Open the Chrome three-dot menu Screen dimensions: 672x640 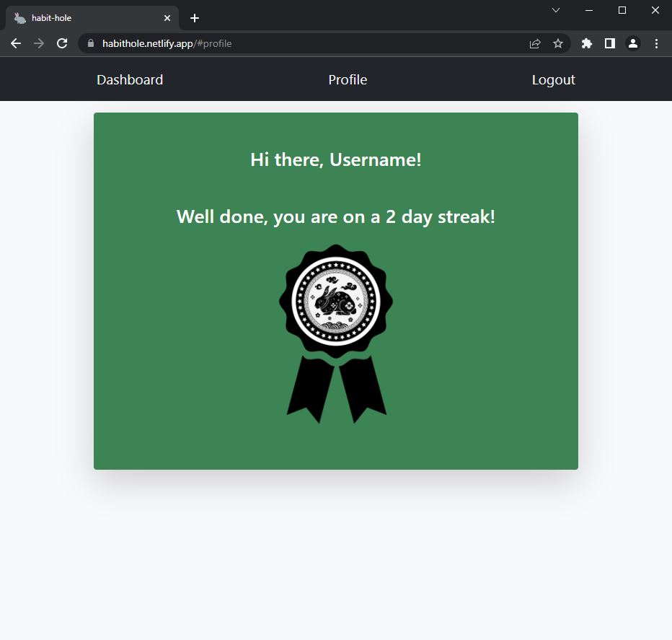point(656,43)
